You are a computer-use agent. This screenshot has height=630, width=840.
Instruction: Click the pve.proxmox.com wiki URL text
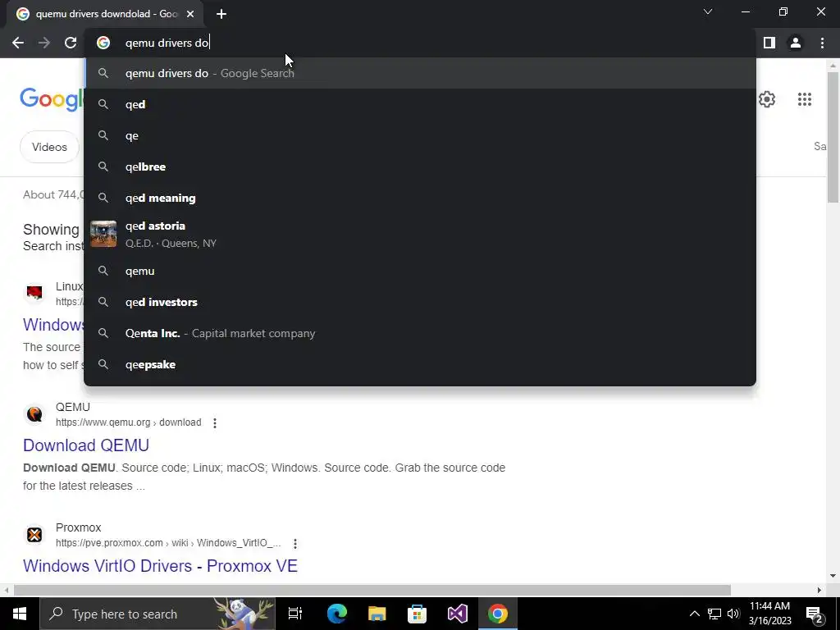tap(168, 543)
